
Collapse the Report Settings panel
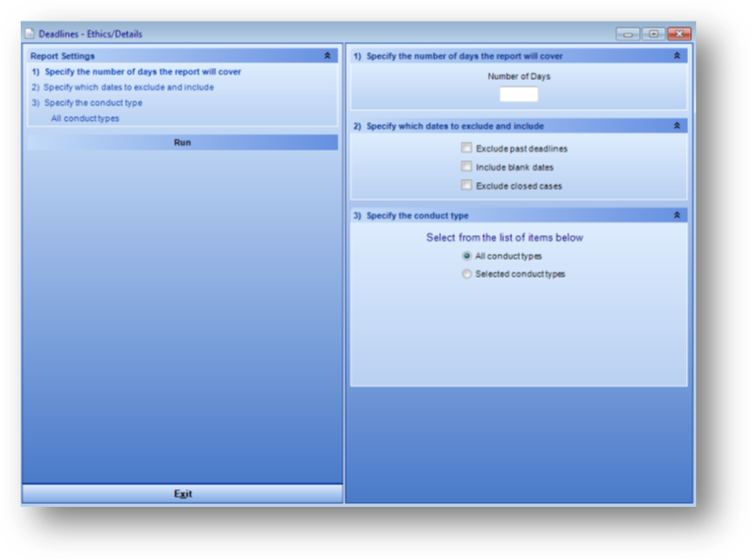pyautogui.click(x=327, y=56)
